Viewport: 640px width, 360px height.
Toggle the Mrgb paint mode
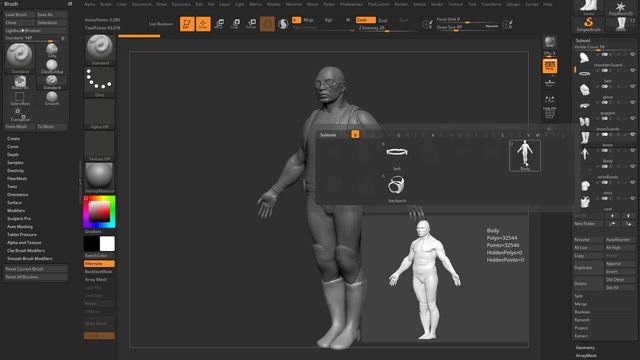(x=309, y=20)
